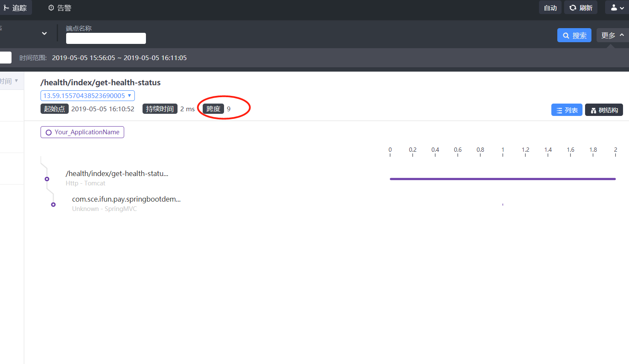Image resolution: width=629 pixels, height=364 pixels.
Task: Click inside the 端点名称 endpoint name field
Action: (x=106, y=38)
